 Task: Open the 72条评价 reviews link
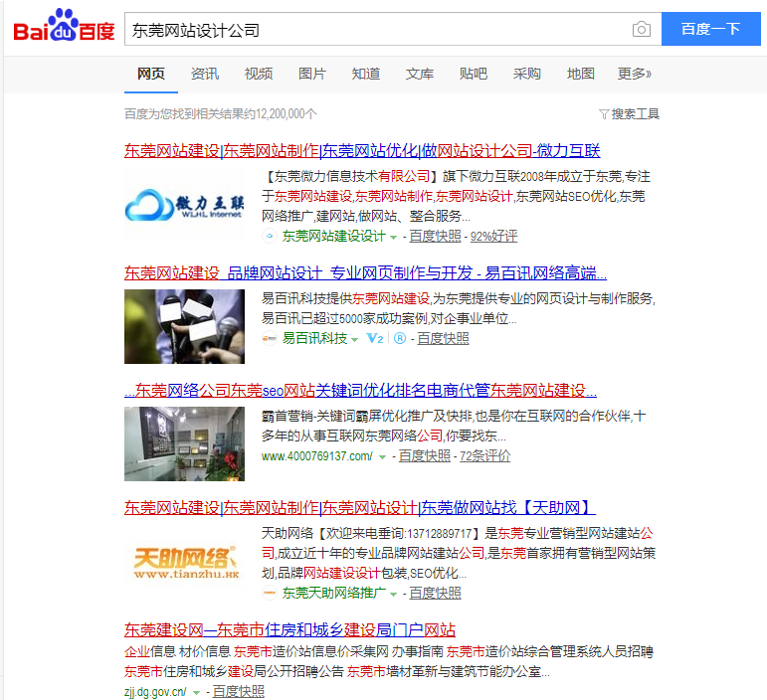(x=484, y=456)
